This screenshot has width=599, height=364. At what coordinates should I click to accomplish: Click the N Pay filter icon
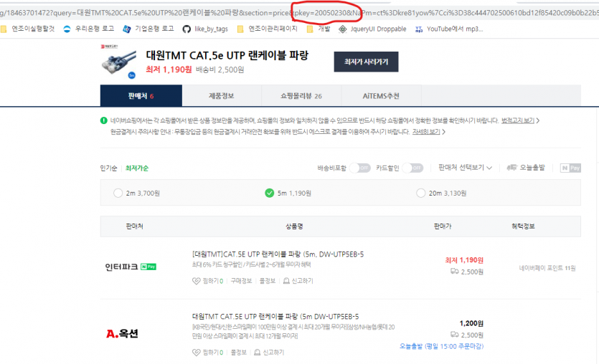pyautogui.click(x=570, y=168)
